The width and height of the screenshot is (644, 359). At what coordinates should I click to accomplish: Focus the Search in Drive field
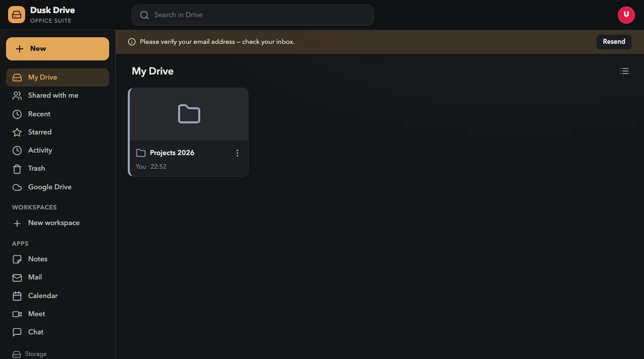coord(253,15)
